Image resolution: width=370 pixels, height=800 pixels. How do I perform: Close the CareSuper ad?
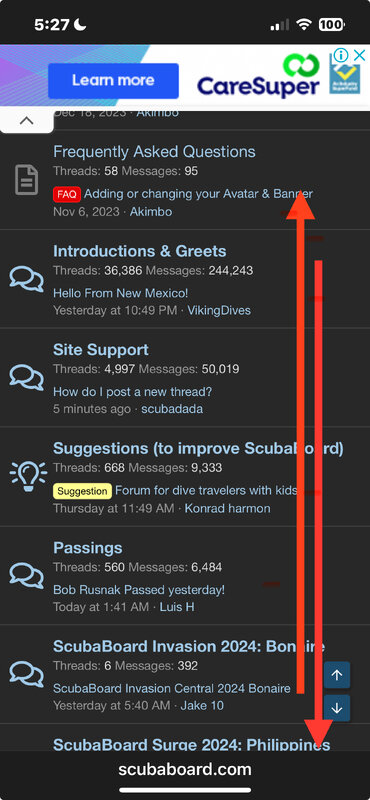[x=359, y=55]
